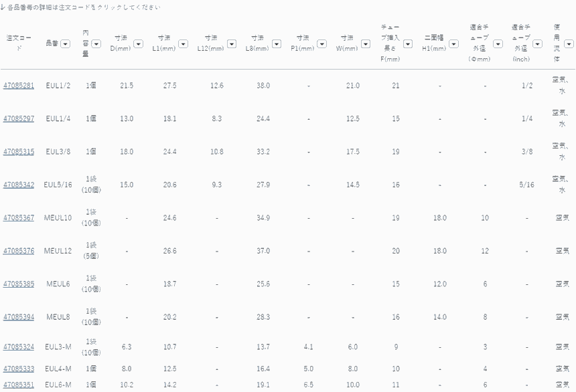
Task: Open order code 47085342 for EUL5/16
Action: click(x=19, y=184)
